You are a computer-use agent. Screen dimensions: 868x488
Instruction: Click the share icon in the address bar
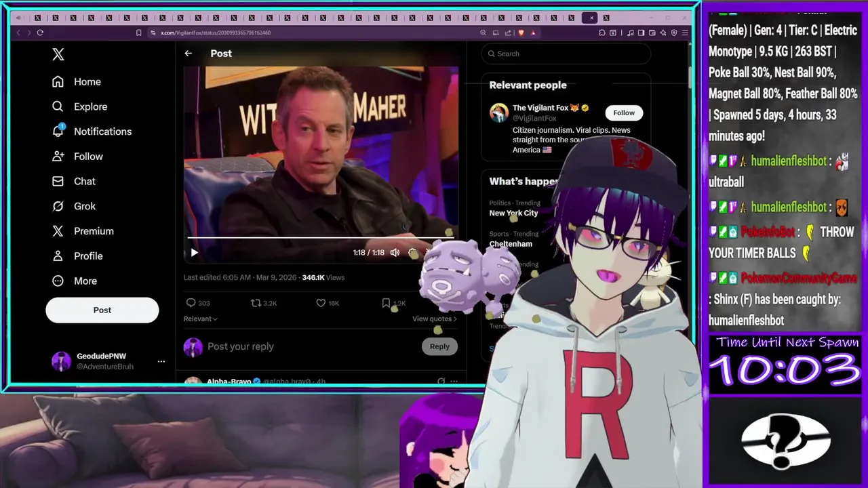[508, 33]
